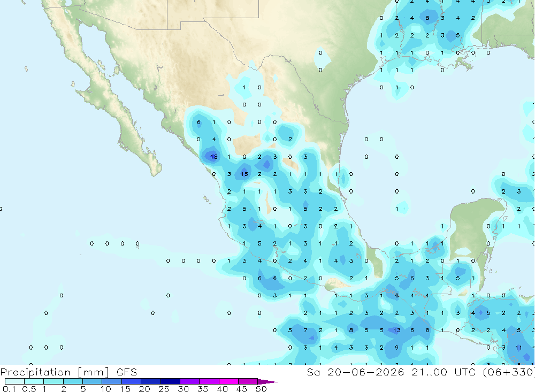This screenshot has height=392, width=535.
Task: Click the legend scale label '0.5'
Action: coord(29,389)
